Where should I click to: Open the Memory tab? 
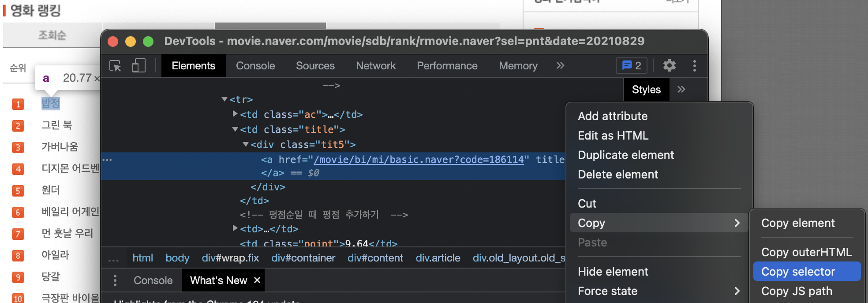pyautogui.click(x=518, y=66)
